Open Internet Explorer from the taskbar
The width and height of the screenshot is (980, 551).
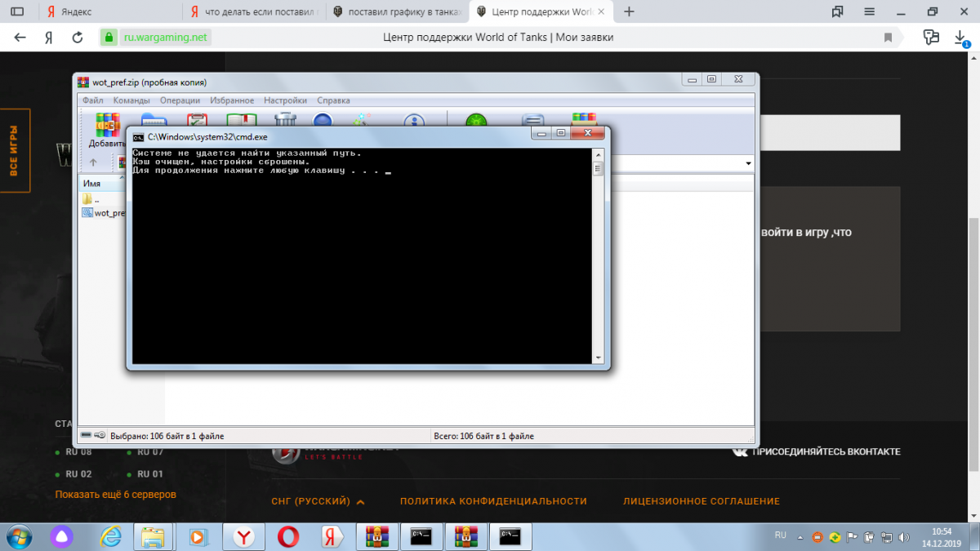point(110,536)
